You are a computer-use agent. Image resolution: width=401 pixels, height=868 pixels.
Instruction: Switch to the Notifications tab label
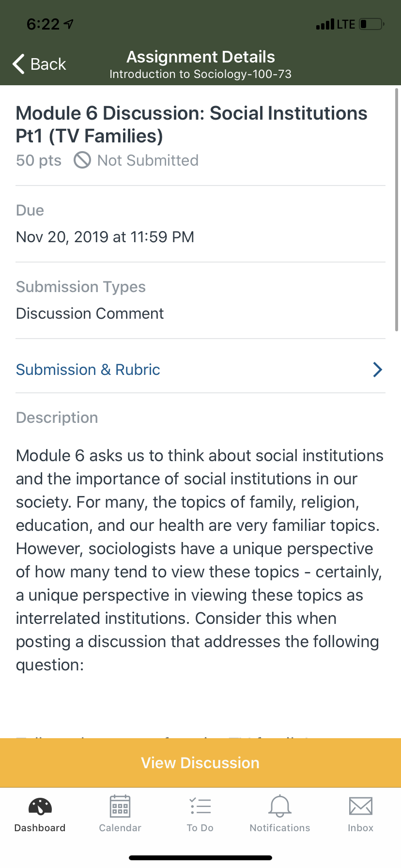pyautogui.click(x=280, y=828)
